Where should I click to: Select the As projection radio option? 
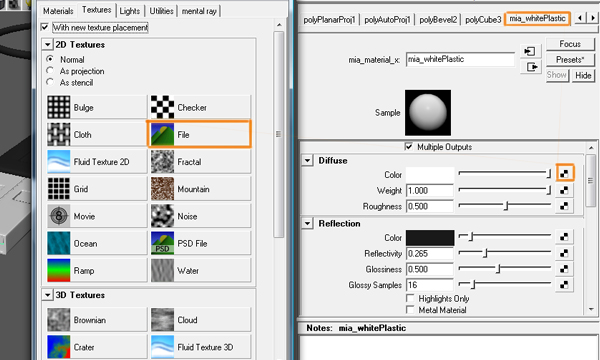pos(50,71)
